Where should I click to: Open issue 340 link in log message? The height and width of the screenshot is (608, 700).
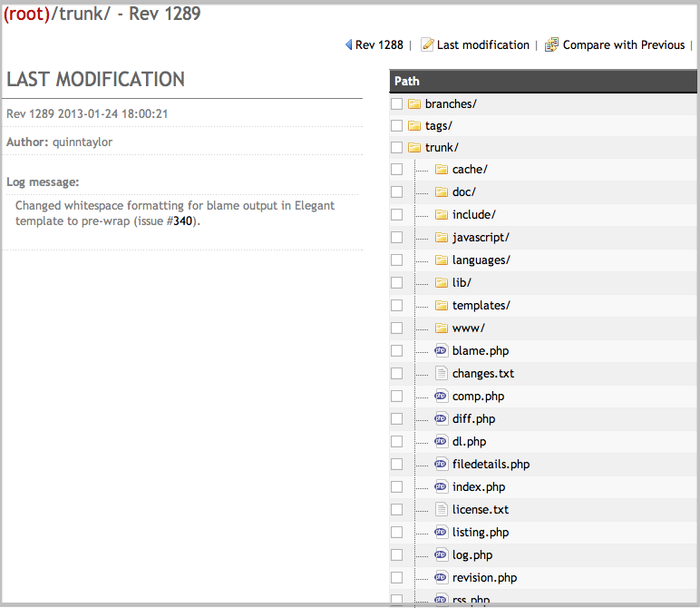click(183, 221)
